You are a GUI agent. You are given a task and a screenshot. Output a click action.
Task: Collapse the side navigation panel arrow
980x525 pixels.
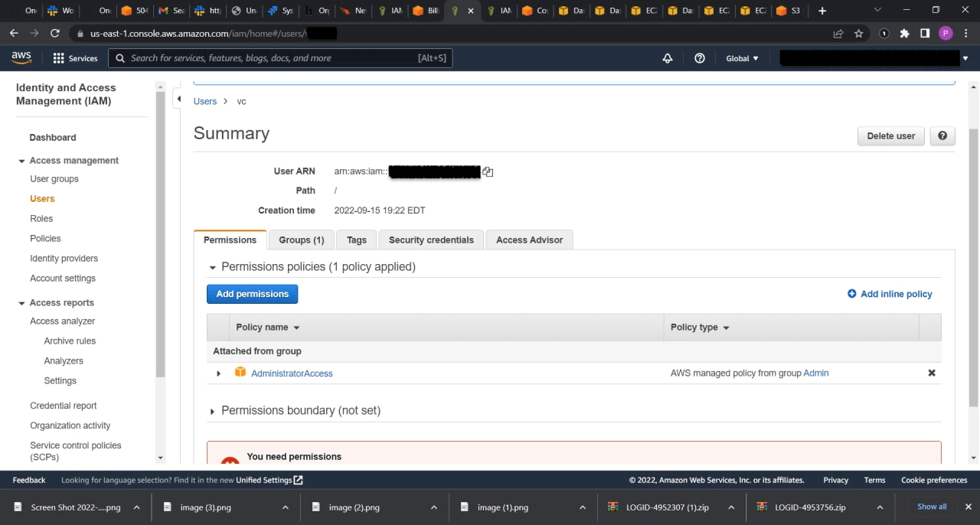tap(178, 99)
